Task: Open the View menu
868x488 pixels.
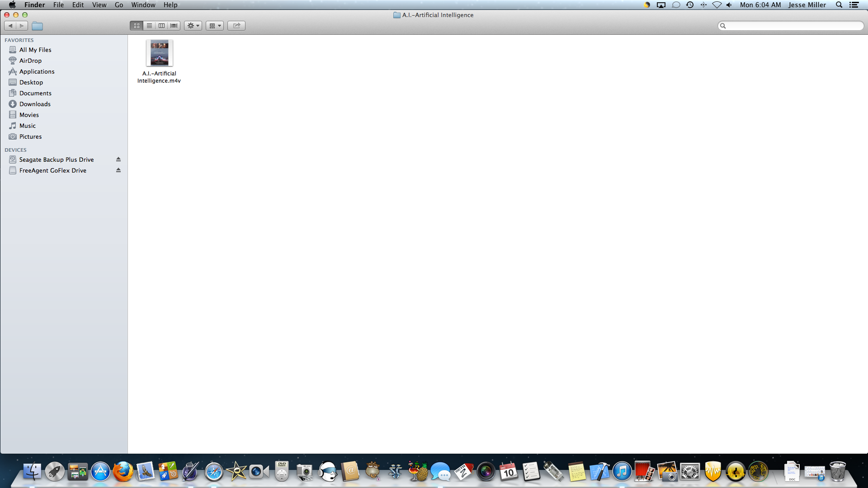Action: tap(99, 5)
